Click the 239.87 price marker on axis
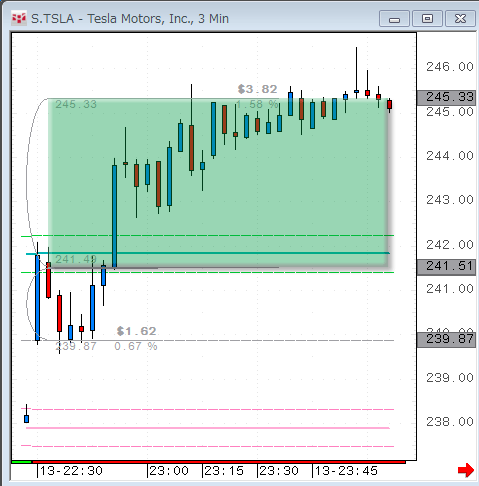Viewport: 479px width, 486px height. click(x=446, y=339)
